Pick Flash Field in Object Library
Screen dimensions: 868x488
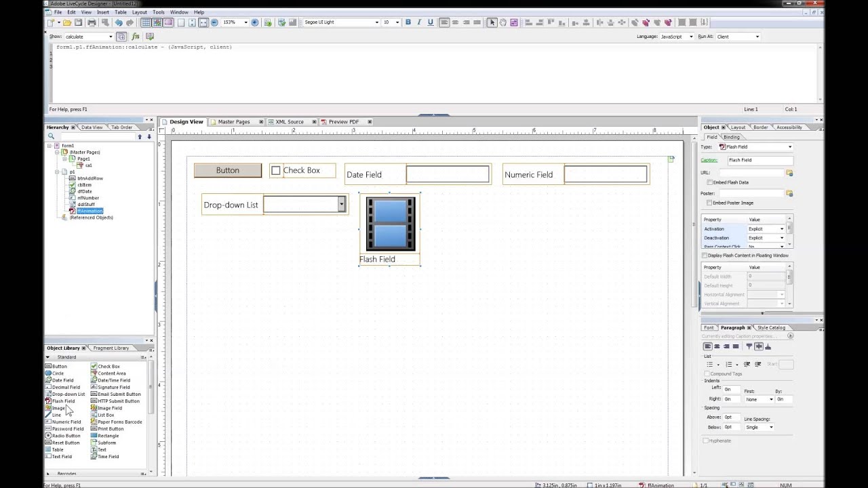[x=60, y=401]
